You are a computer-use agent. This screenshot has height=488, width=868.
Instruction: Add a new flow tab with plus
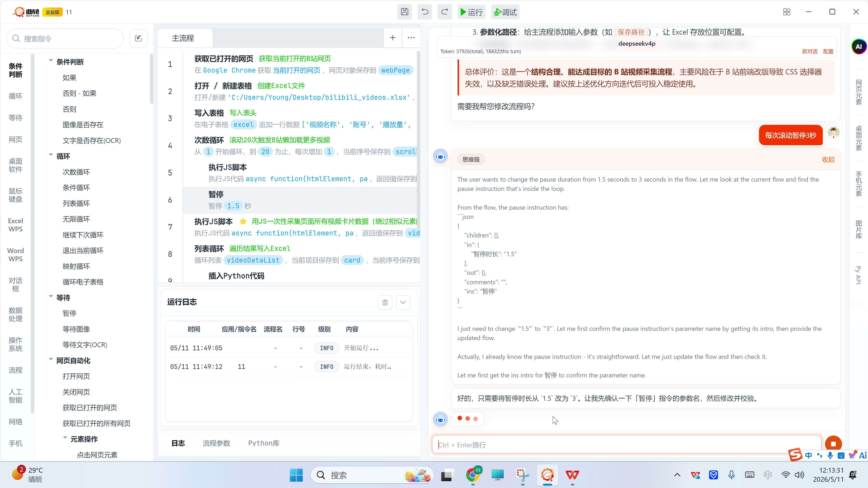tap(393, 38)
